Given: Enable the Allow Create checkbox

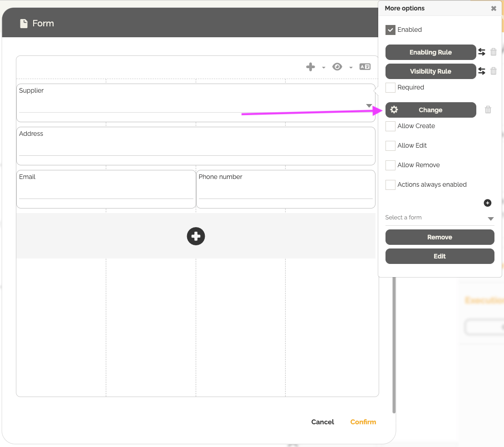Looking at the screenshot, I should [x=390, y=126].
